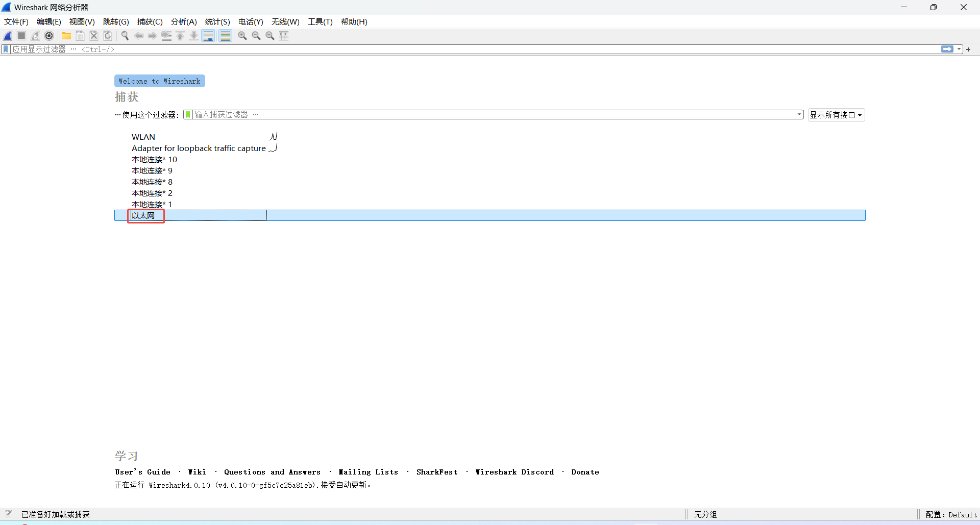Open the 电话(Y) menu
The width and height of the screenshot is (980, 525).
click(251, 22)
